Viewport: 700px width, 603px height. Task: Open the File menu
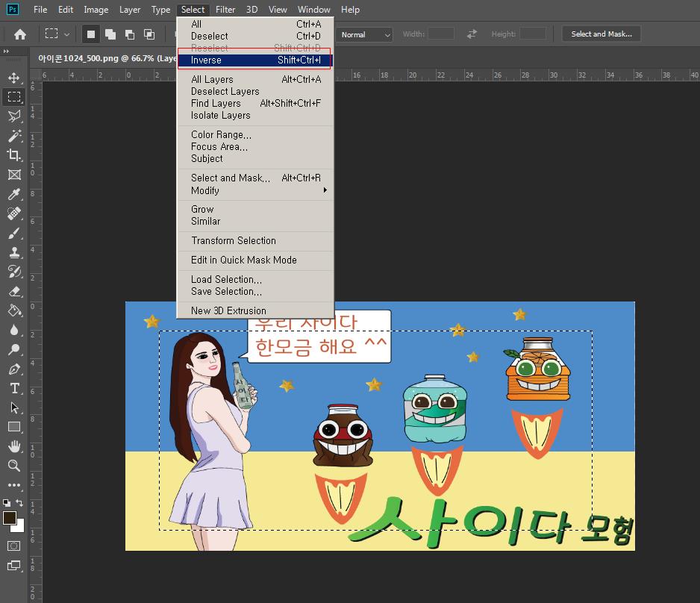point(40,10)
